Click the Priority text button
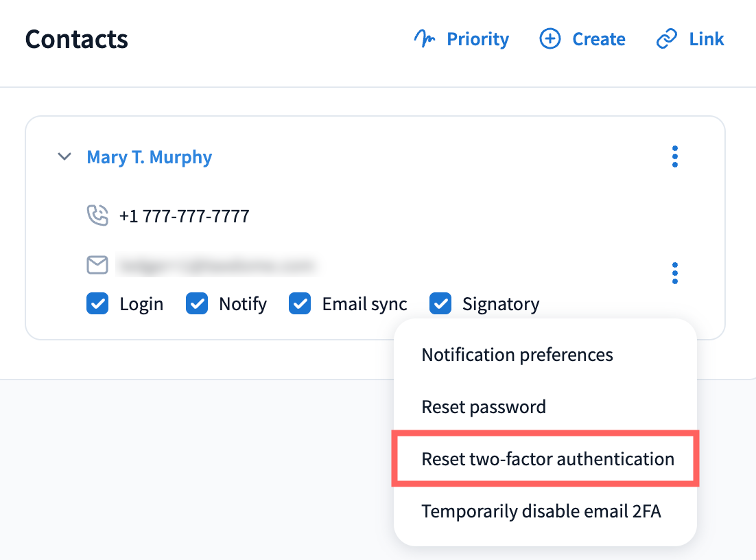 477,39
